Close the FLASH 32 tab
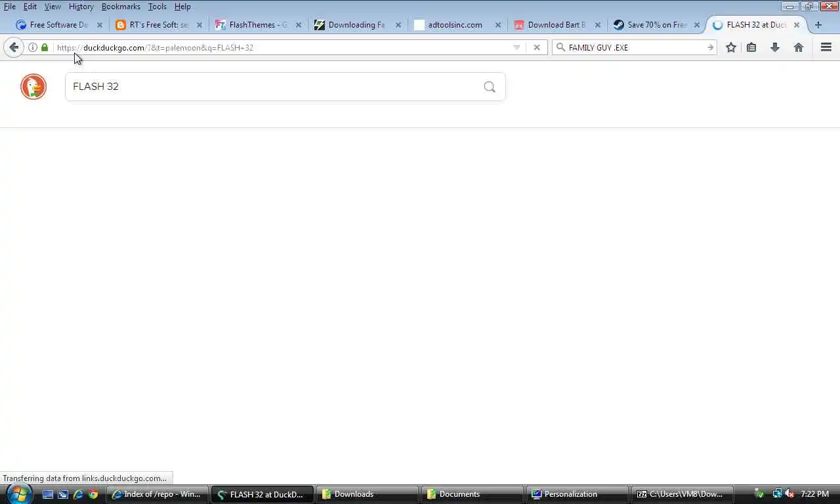The width and height of the screenshot is (840, 504). [797, 25]
